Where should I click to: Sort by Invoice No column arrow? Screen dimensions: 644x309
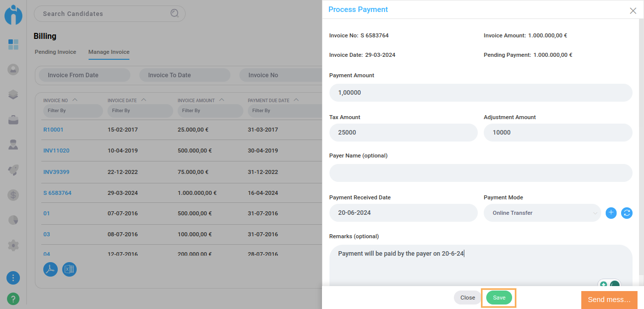click(x=75, y=100)
